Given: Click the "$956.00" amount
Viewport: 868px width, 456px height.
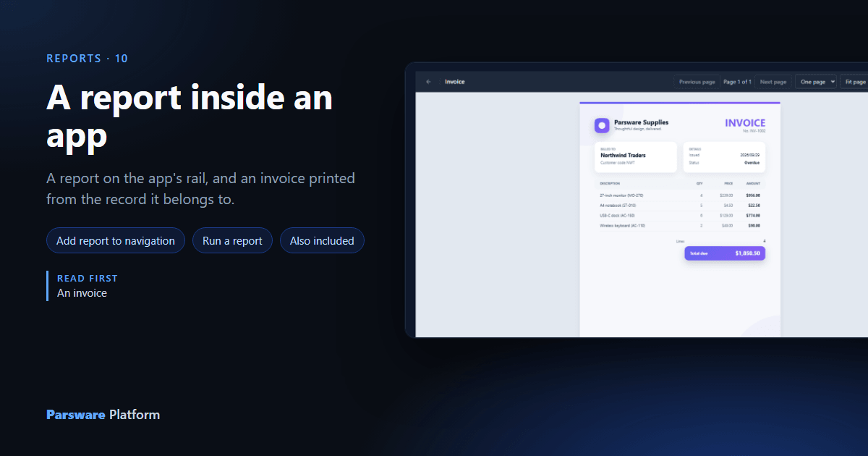Looking at the screenshot, I should (x=753, y=195).
